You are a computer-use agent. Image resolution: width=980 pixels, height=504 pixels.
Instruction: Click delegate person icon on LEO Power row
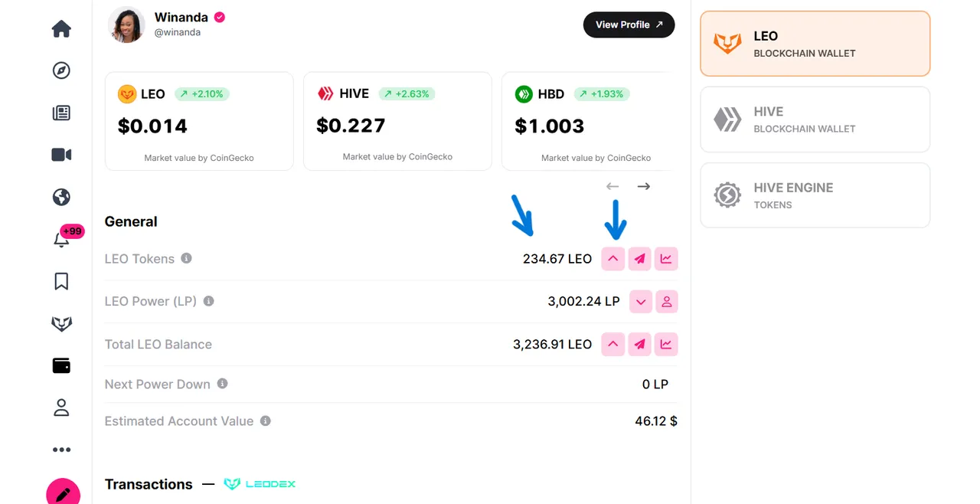667,302
